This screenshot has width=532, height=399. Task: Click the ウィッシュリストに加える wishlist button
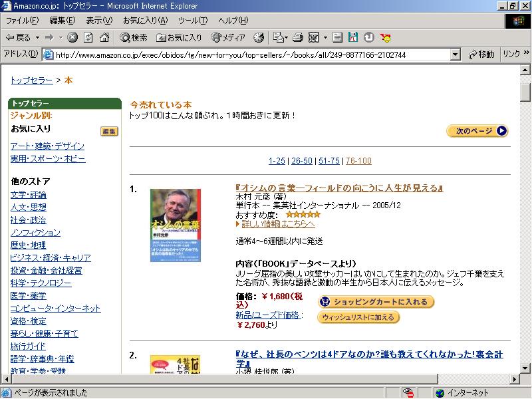coord(358,317)
